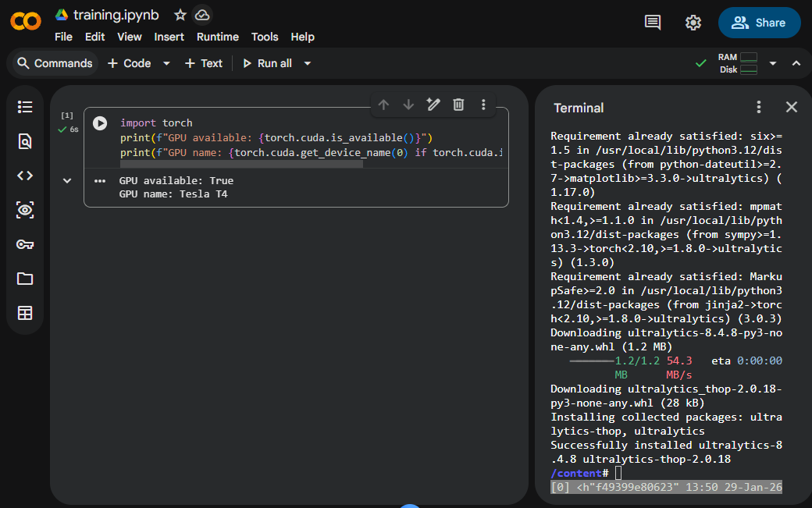812x508 pixels.
Task: Open the Files folder icon
Action: click(25, 279)
